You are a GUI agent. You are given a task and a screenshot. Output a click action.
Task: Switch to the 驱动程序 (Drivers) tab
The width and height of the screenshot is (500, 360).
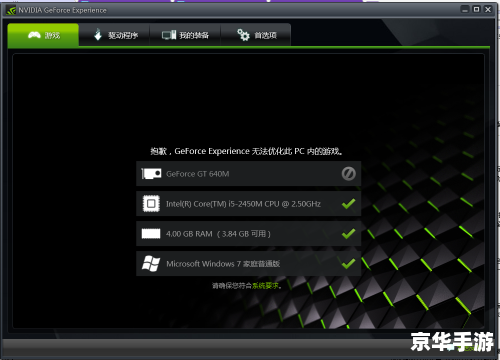[114, 35]
